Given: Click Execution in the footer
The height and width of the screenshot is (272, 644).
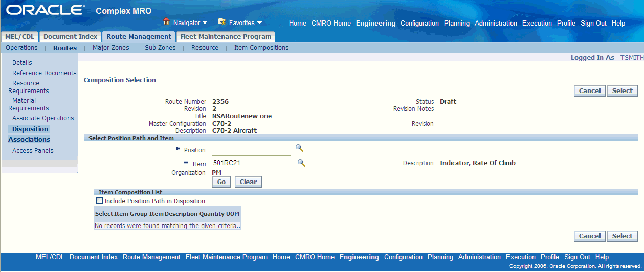Looking at the screenshot, I should (x=521, y=257).
